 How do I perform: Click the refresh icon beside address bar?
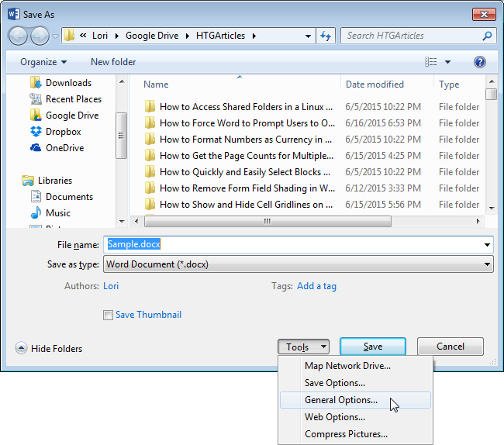point(326,36)
